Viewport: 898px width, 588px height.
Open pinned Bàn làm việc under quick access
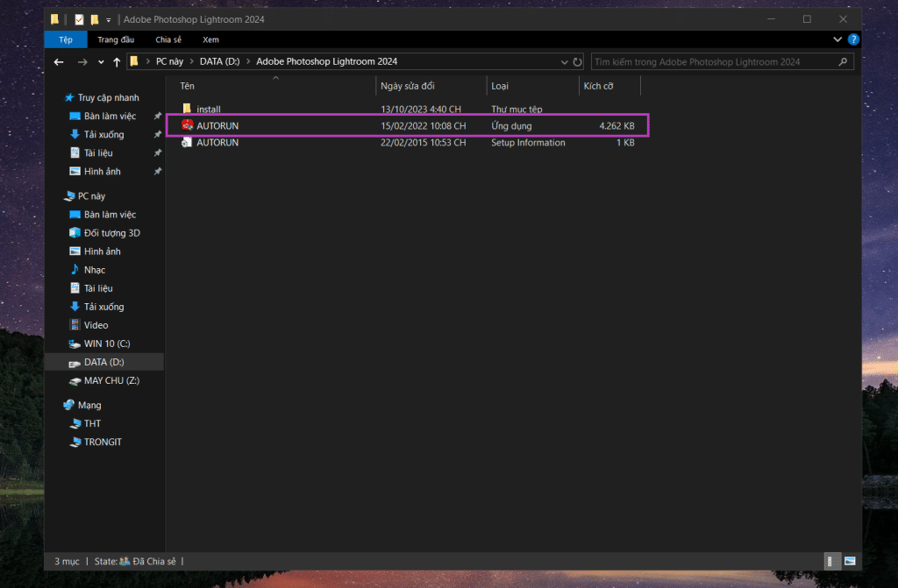[x=103, y=116]
